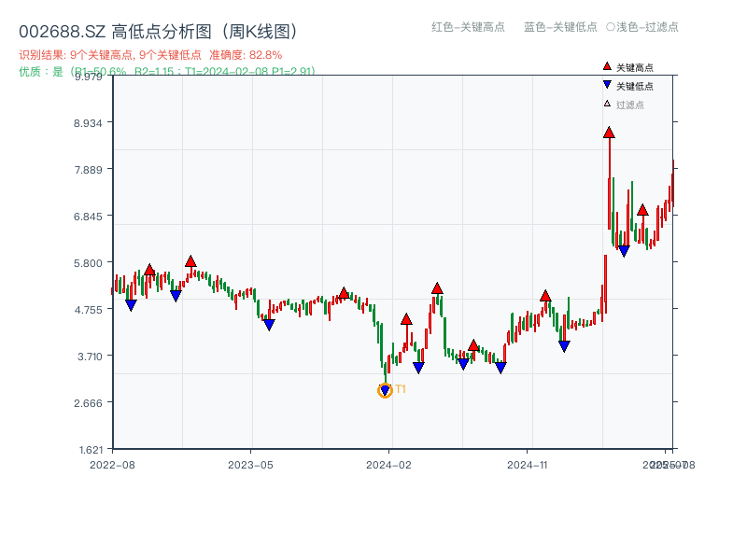This screenshot has height=560, width=747.
Task: Click the blue key-low marker circled in orange at T1
Action: click(385, 391)
